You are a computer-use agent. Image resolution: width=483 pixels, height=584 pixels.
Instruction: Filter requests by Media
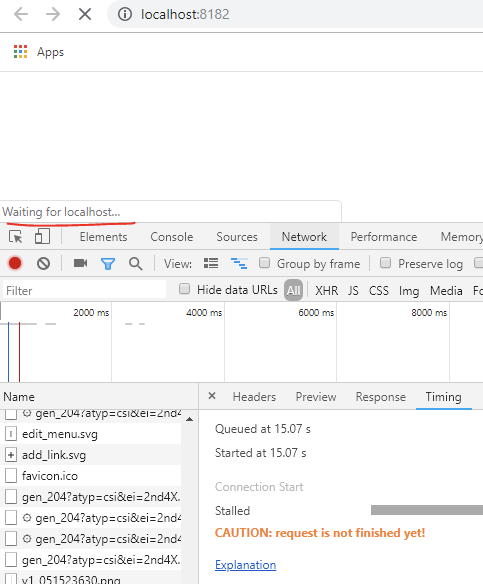point(446,291)
